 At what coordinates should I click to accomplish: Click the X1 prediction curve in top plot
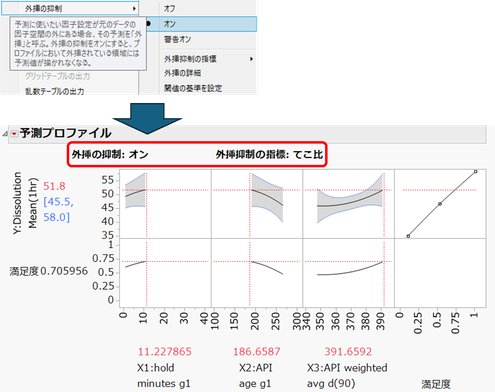click(x=135, y=193)
